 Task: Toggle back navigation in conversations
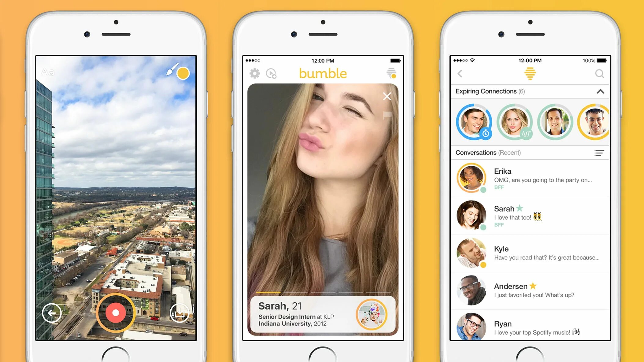pos(461,73)
